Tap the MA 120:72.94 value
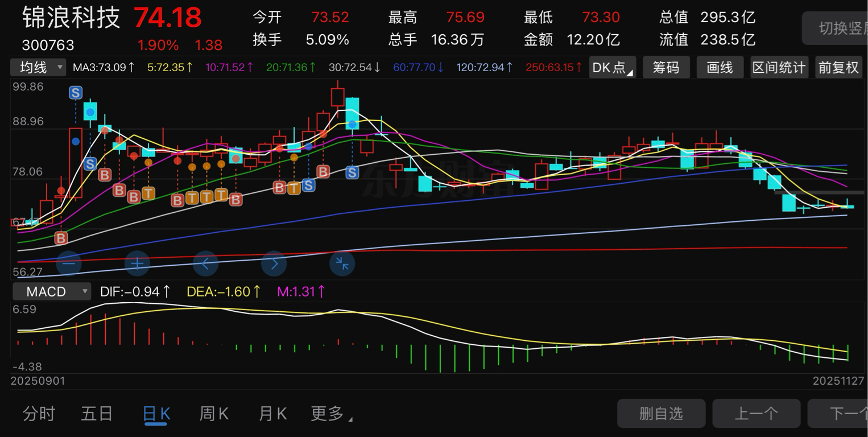Image resolution: width=868 pixels, height=437 pixels. pyautogui.click(x=485, y=67)
